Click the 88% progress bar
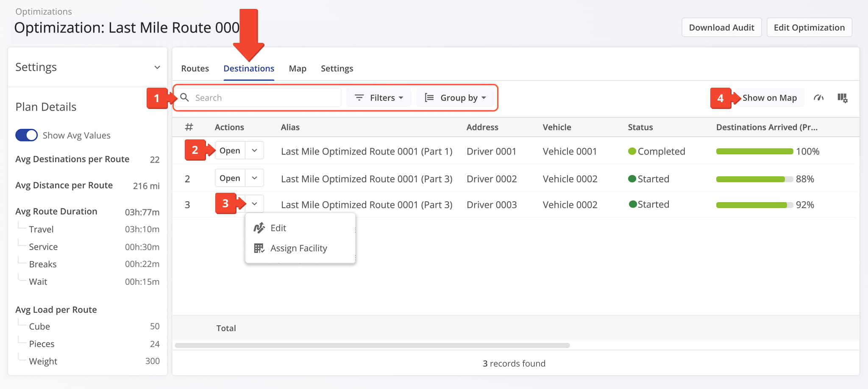This screenshot has height=389, width=868. point(754,179)
